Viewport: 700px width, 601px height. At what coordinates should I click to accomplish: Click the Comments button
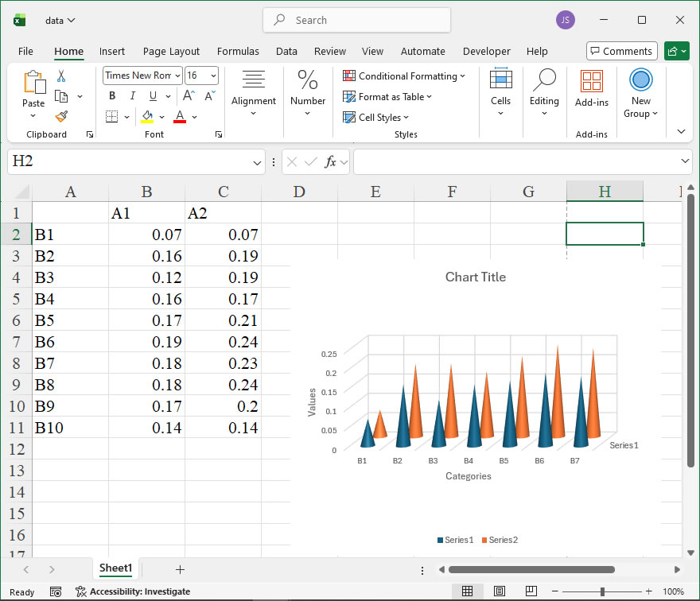[621, 51]
